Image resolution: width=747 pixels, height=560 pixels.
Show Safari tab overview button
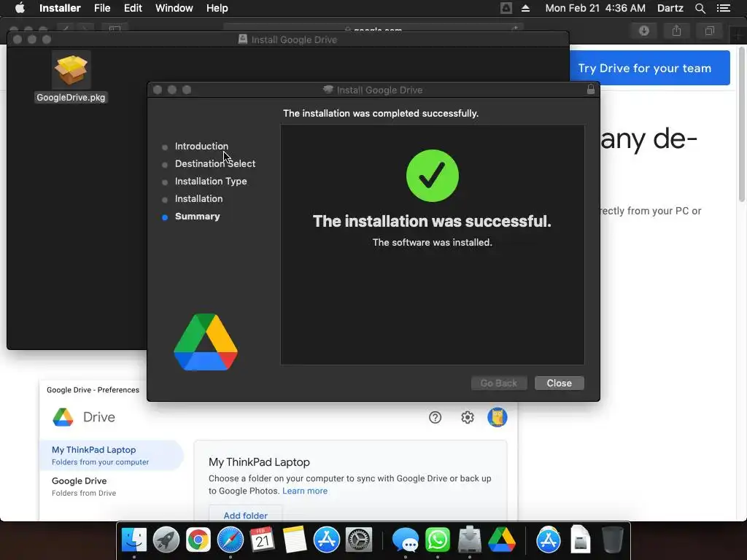(709, 31)
